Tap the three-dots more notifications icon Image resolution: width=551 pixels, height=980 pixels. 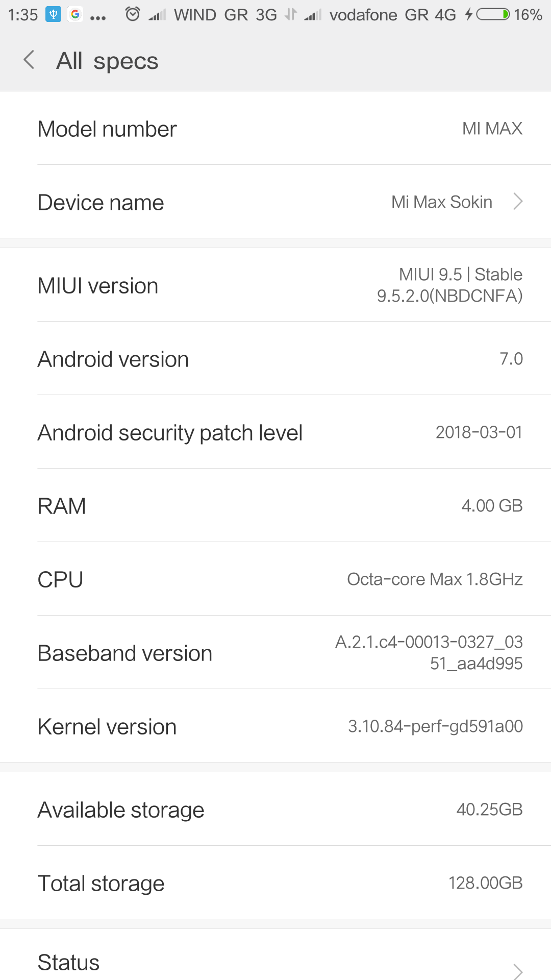pyautogui.click(x=98, y=17)
